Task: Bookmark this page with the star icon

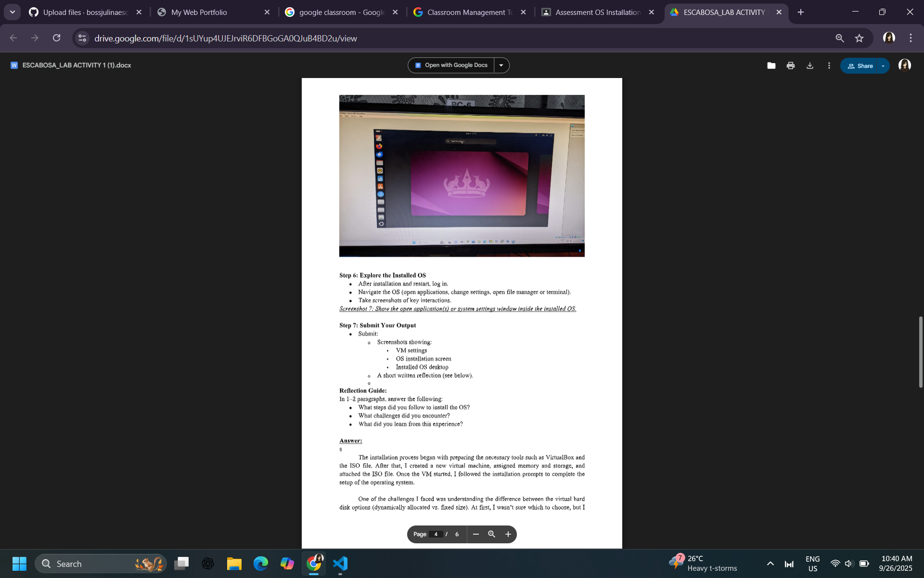Action: pos(859,38)
